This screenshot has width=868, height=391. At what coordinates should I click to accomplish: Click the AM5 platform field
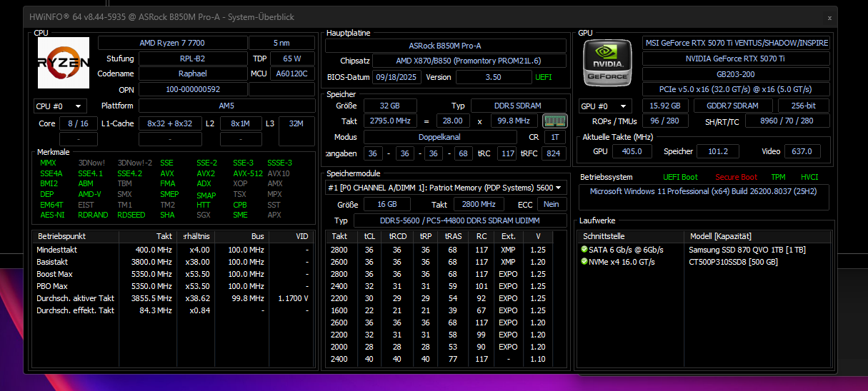[x=226, y=106]
